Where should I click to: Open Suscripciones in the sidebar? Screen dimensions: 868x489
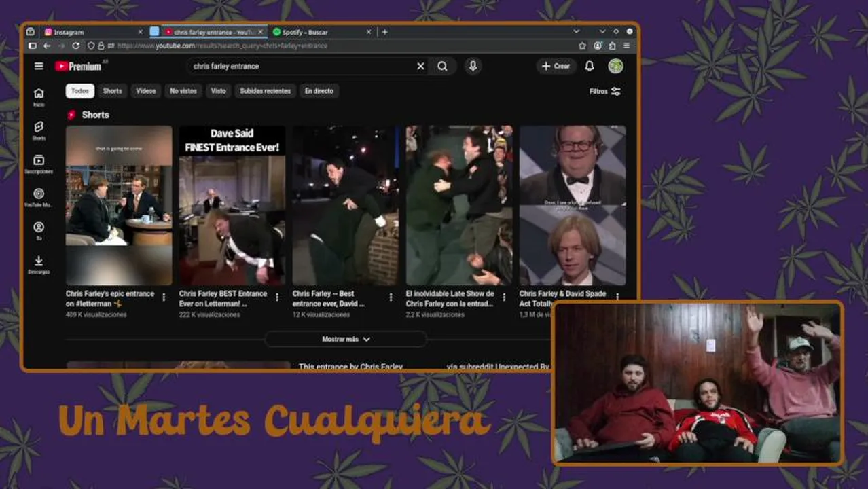(39, 164)
